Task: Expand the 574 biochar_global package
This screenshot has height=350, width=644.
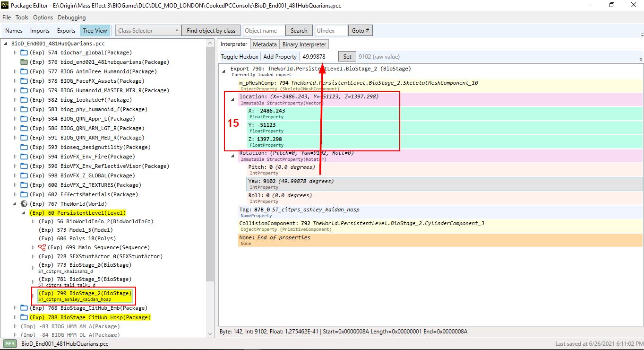Action: click(x=15, y=52)
